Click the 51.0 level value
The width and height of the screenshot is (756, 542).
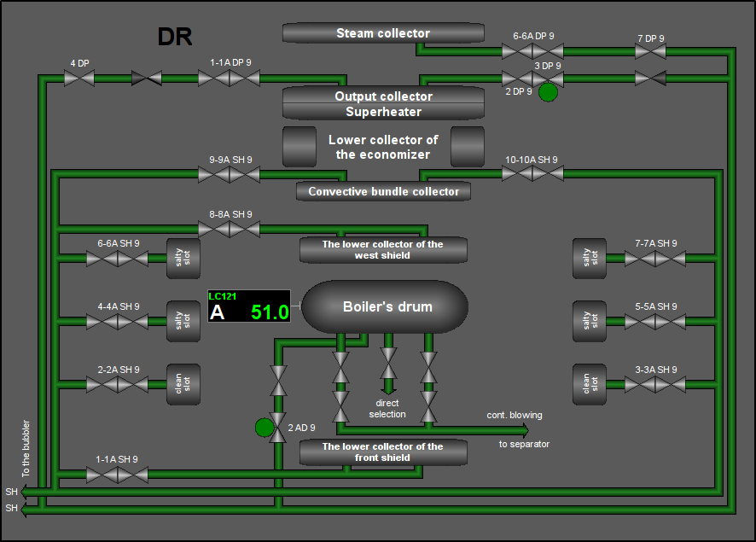[x=270, y=312]
